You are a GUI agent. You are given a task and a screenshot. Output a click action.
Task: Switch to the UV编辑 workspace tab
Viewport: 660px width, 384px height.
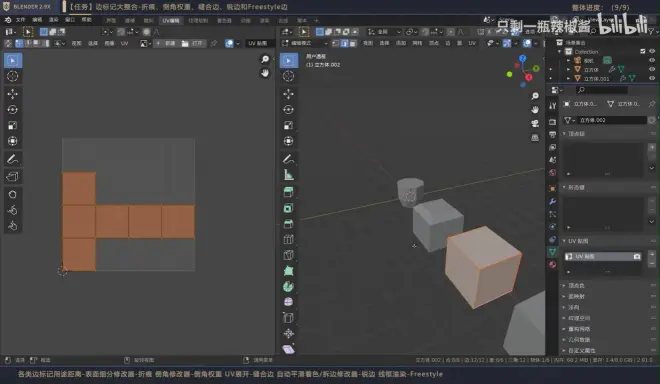point(171,20)
